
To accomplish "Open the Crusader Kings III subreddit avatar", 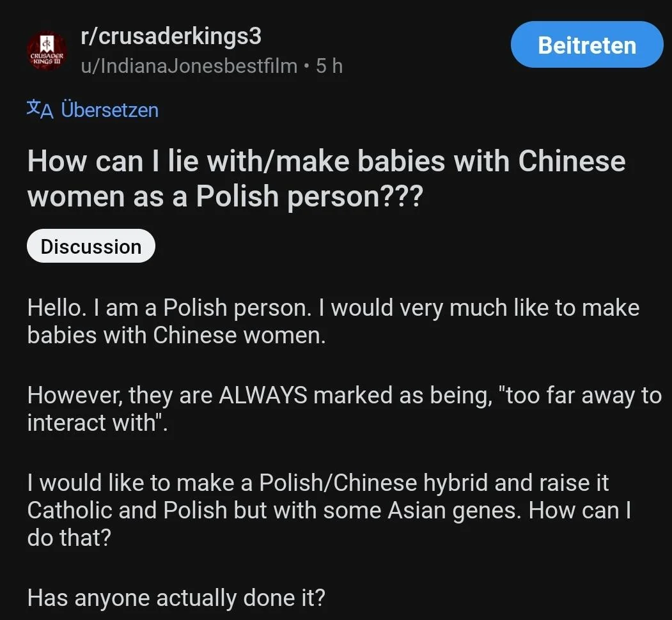I will [x=46, y=52].
